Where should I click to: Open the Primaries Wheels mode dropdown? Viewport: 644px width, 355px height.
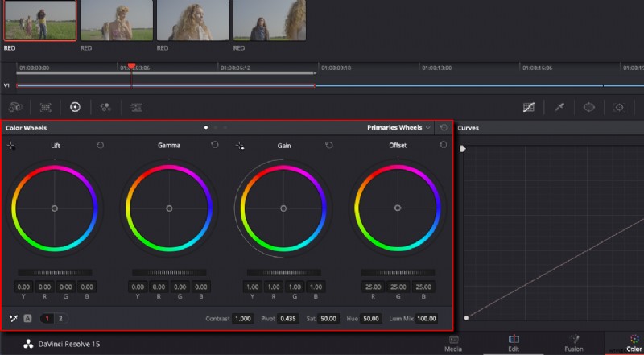pos(398,128)
